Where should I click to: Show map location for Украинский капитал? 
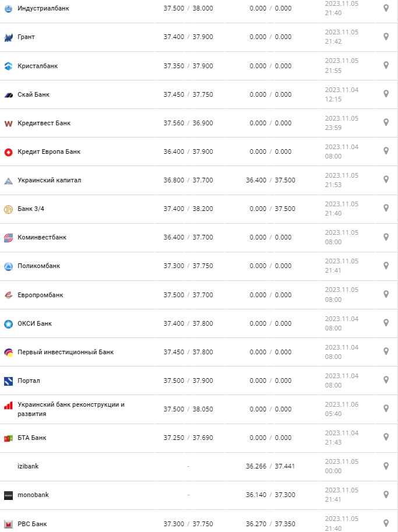click(x=386, y=179)
